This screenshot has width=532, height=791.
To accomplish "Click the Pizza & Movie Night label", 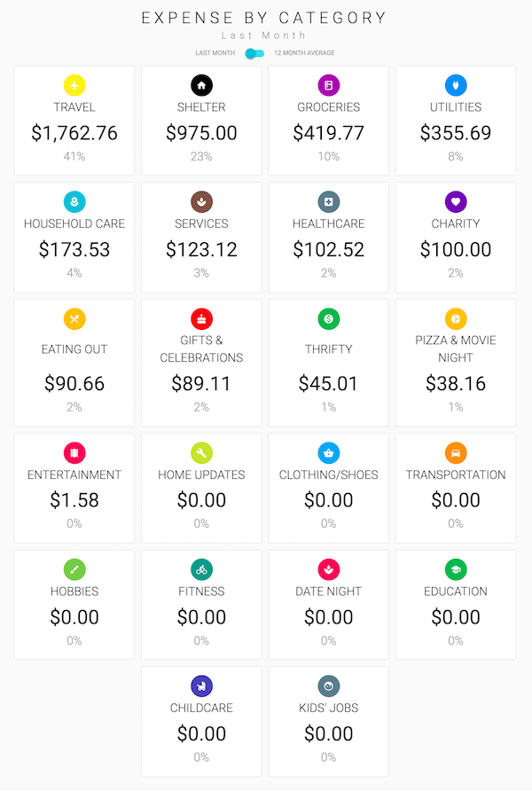I will [456, 349].
